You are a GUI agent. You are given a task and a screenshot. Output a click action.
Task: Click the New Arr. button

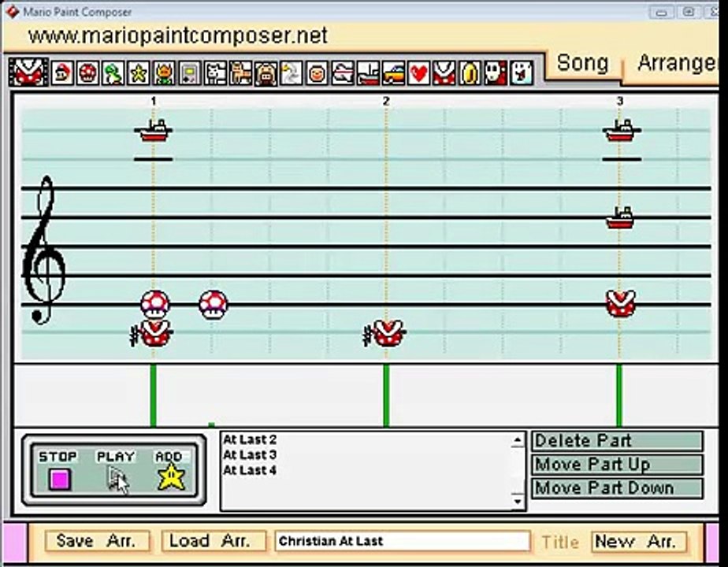tap(639, 542)
